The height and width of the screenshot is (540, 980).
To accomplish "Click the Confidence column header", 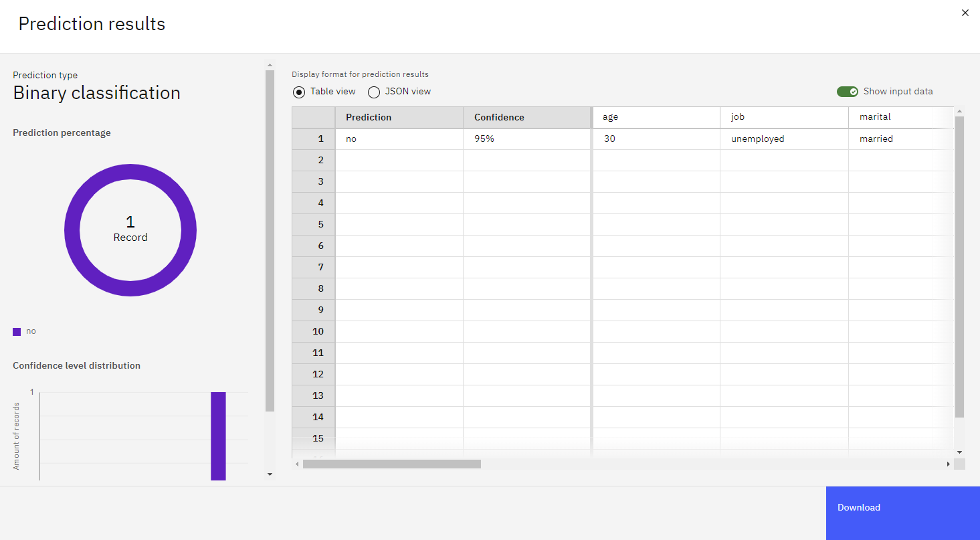I will (x=527, y=117).
